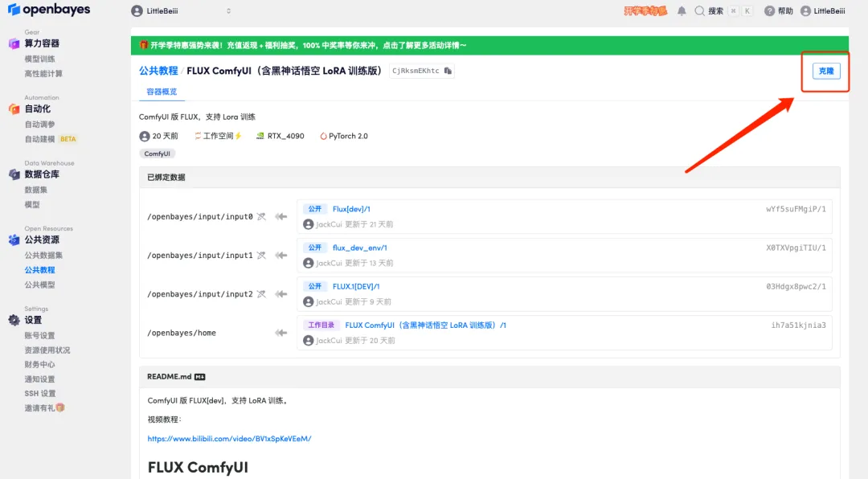Click the 算力容器 section icon in sidebar
The image size is (868, 479).
click(14, 43)
